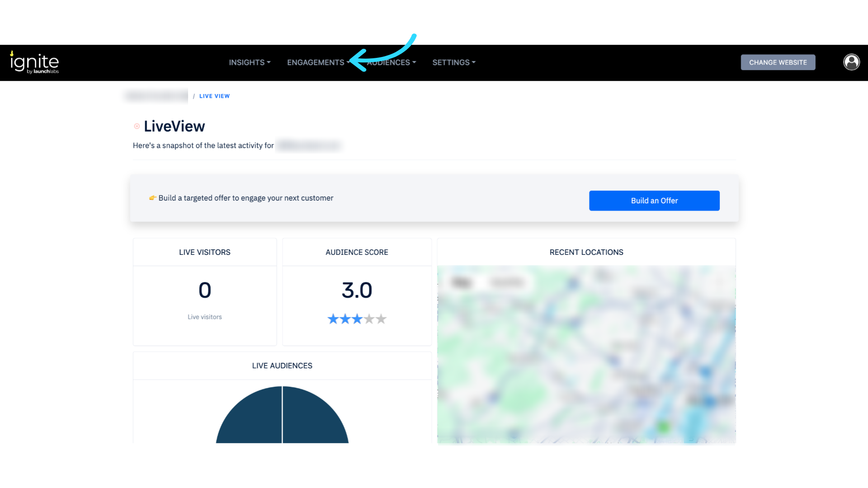Click the Build an Offer button
This screenshot has height=488, width=868.
point(654,201)
